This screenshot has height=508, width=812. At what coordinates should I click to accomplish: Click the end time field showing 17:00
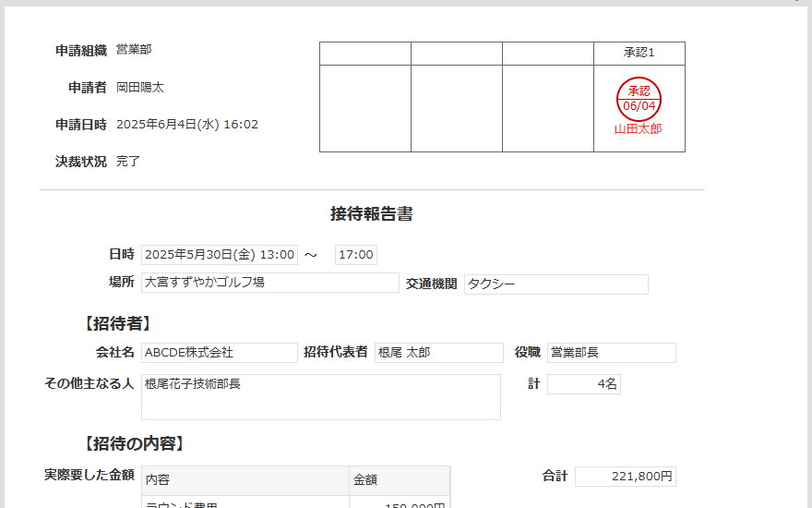click(x=355, y=255)
